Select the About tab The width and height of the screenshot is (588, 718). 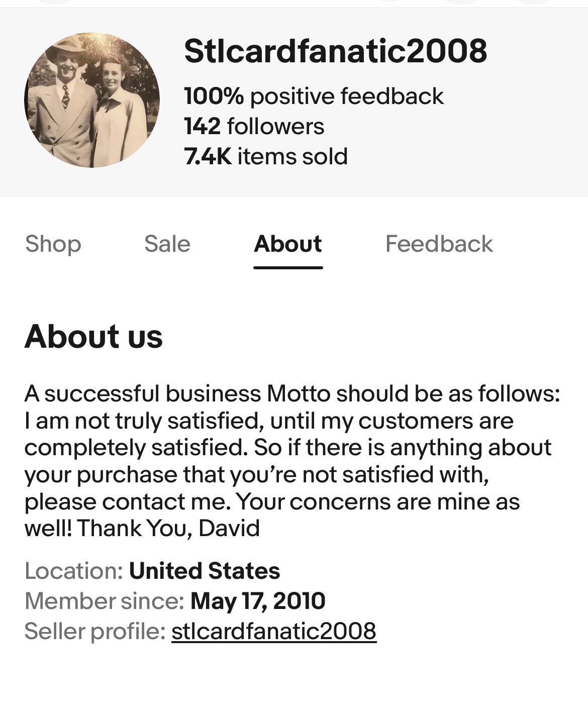[288, 244]
